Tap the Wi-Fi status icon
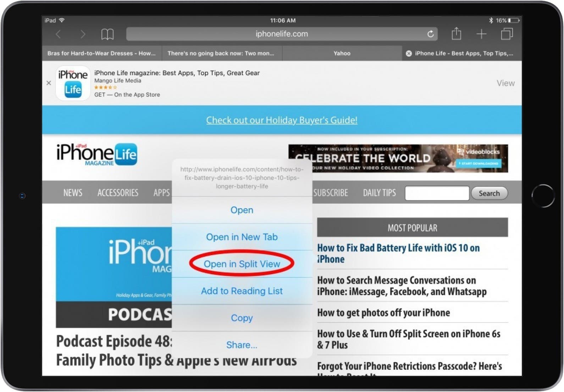 [62, 20]
